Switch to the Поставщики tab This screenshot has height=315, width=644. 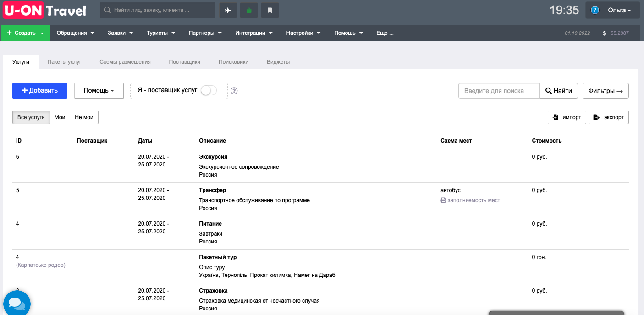(184, 61)
